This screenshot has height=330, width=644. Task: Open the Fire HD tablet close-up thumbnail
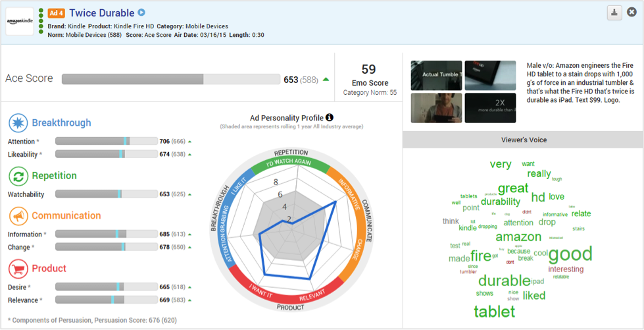pyautogui.click(x=490, y=75)
